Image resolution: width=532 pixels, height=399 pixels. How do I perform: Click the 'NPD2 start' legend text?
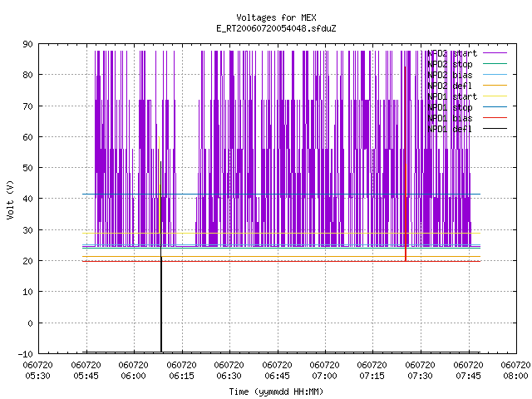click(x=452, y=53)
